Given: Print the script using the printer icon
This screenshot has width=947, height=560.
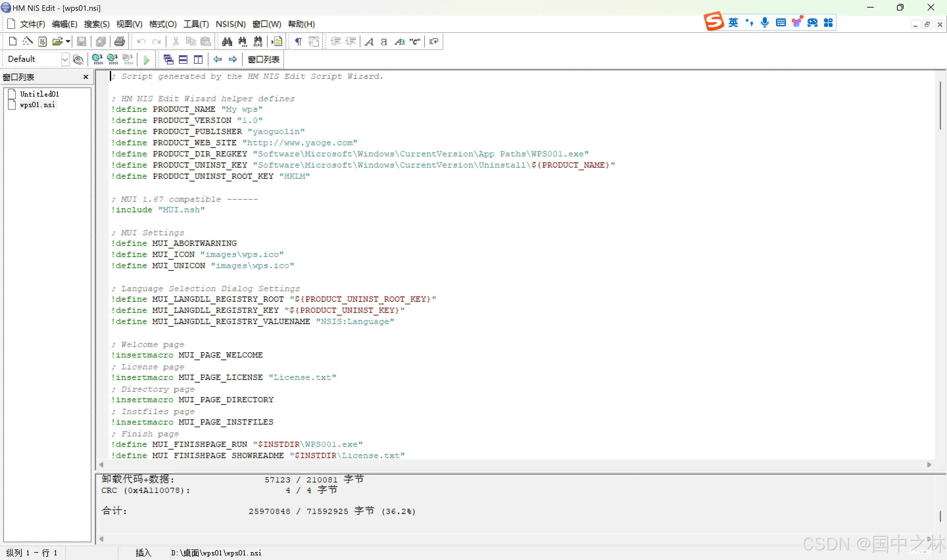Looking at the screenshot, I should (119, 41).
